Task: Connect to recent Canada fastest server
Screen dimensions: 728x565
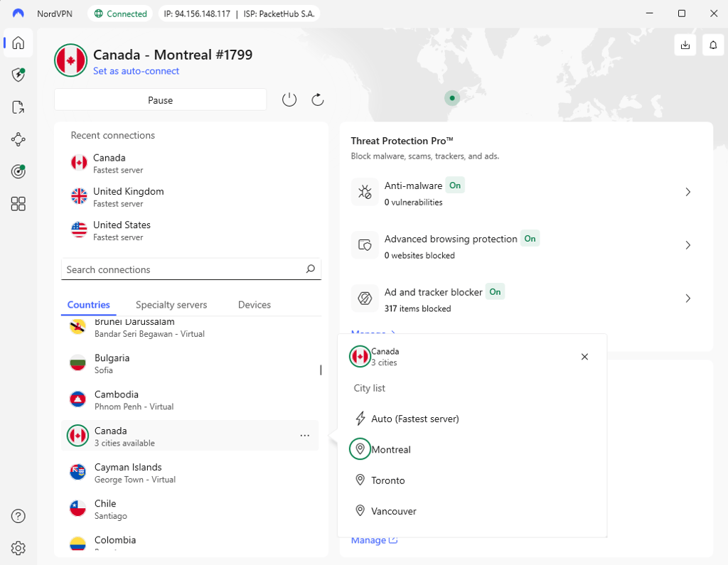Action: (x=191, y=163)
